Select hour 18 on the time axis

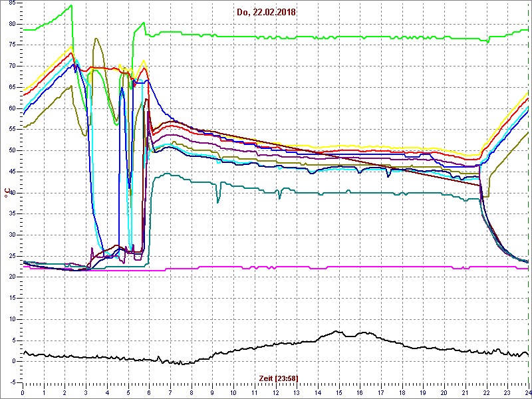[402, 392]
